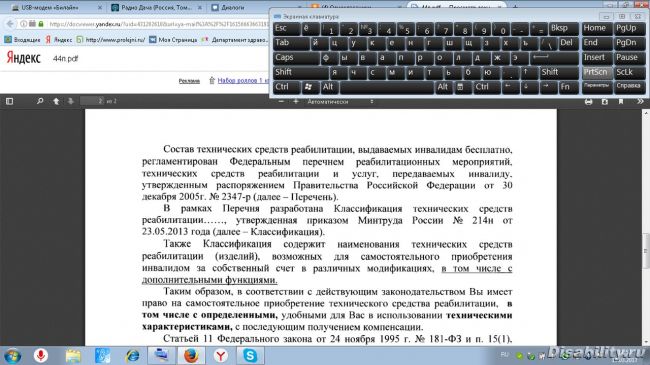Viewport: 650px width, 365px height.
Task: Click the right arrow key on keyboard
Action: [x=548, y=87]
